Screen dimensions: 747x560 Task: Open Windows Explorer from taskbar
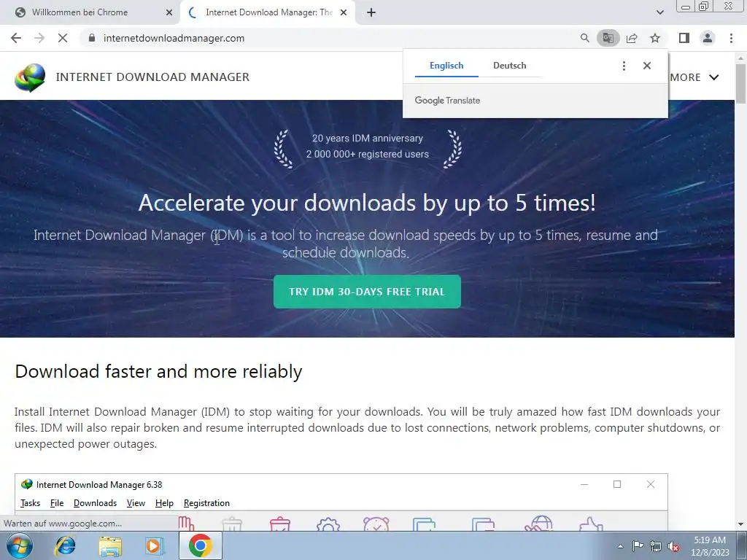pos(109,545)
